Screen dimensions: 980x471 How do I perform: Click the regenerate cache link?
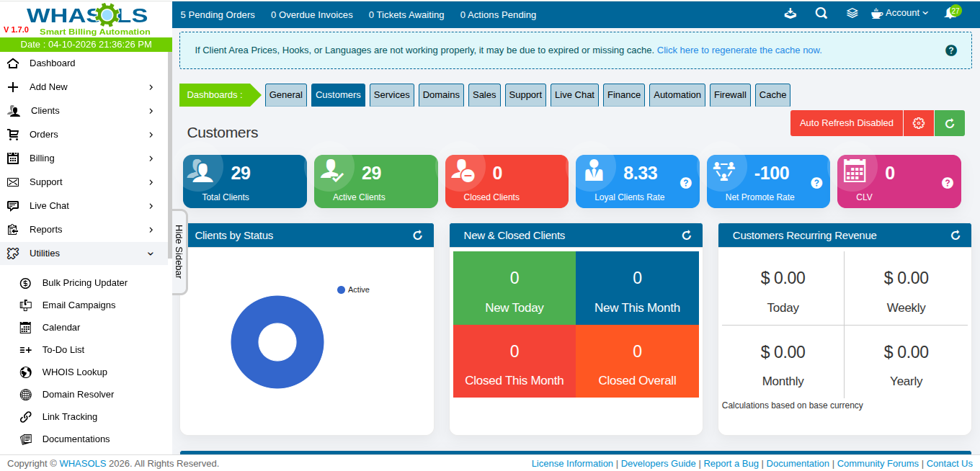tap(739, 50)
